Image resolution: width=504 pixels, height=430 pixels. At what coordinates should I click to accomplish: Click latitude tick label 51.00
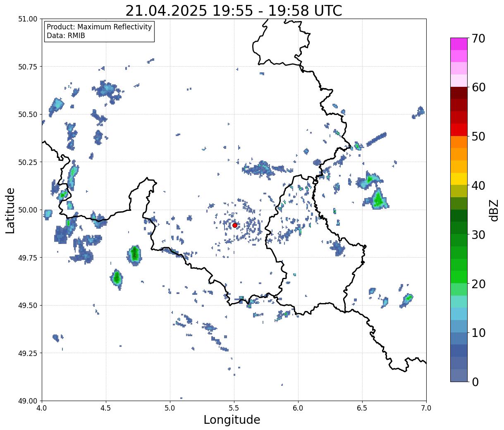click(28, 19)
